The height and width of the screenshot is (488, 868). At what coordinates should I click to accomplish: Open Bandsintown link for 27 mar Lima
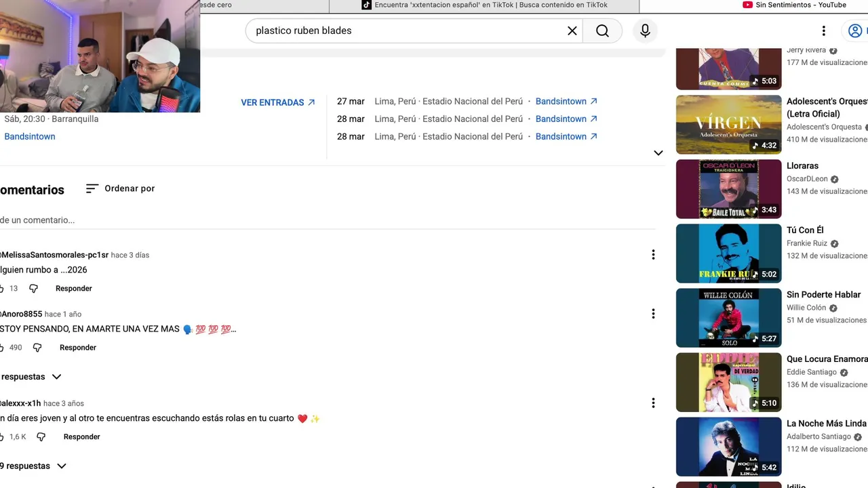coord(566,102)
